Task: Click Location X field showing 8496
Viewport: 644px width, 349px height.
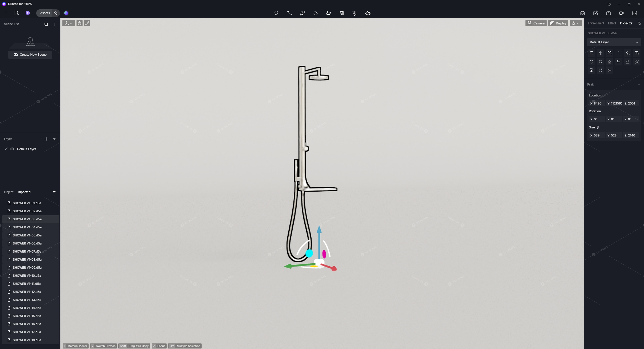Action: click(597, 103)
